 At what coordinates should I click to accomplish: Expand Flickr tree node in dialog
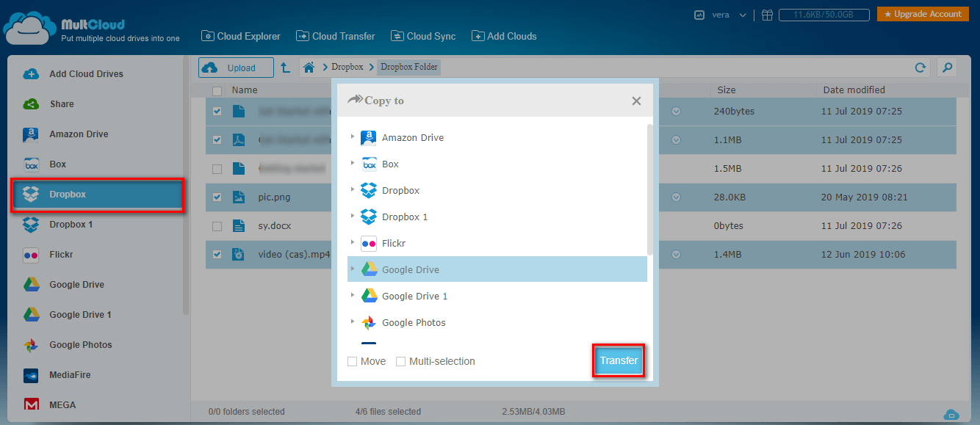coord(353,242)
